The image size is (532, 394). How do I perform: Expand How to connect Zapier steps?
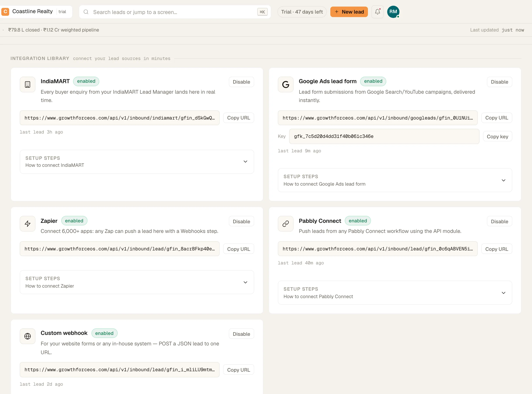pyautogui.click(x=137, y=282)
